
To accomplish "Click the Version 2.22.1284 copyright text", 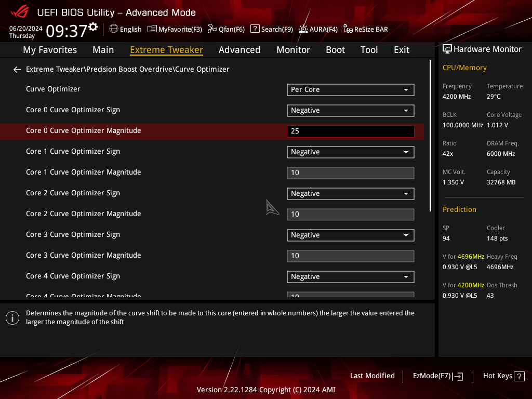I will point(266,390).
